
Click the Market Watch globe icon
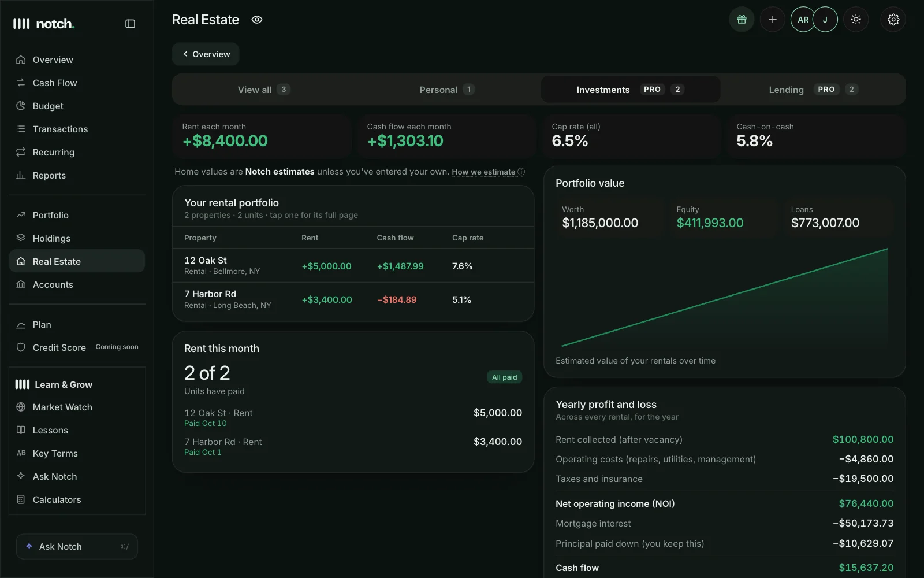21,407
